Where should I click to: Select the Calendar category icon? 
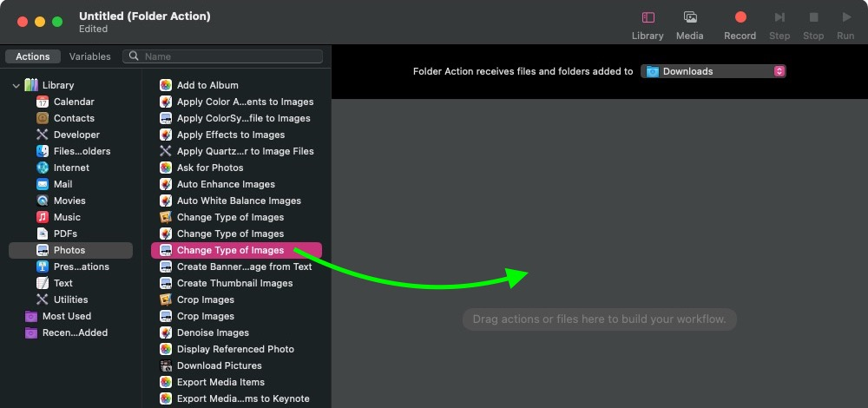coord(43,102)
